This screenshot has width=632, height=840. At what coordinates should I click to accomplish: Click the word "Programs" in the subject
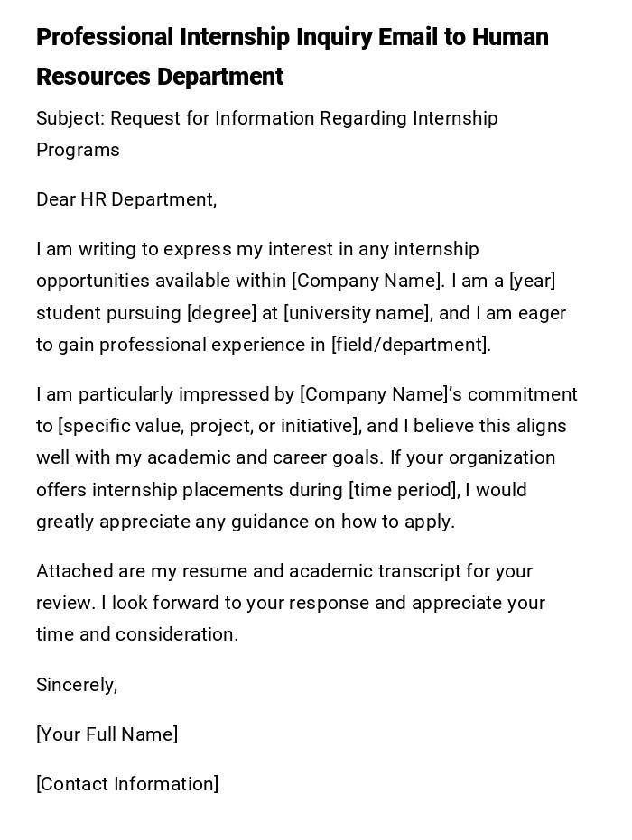pyautogui.click(x=78, y=151)
